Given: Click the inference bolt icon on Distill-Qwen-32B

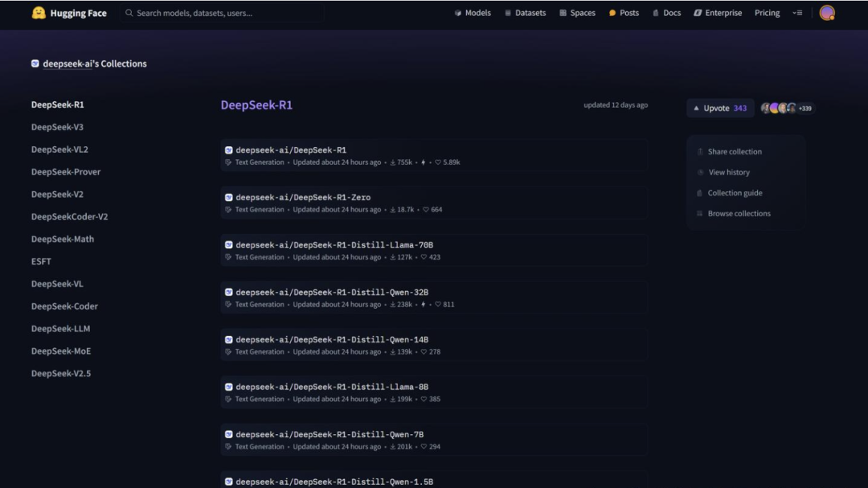Looking at the screenshot, I should (x=424, y=305).
